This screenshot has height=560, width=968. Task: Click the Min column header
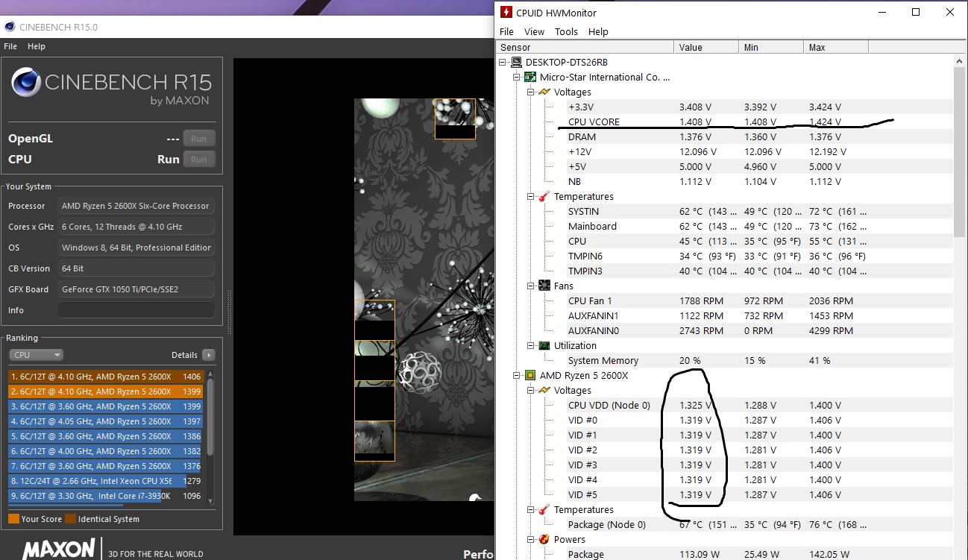(772, 47)
